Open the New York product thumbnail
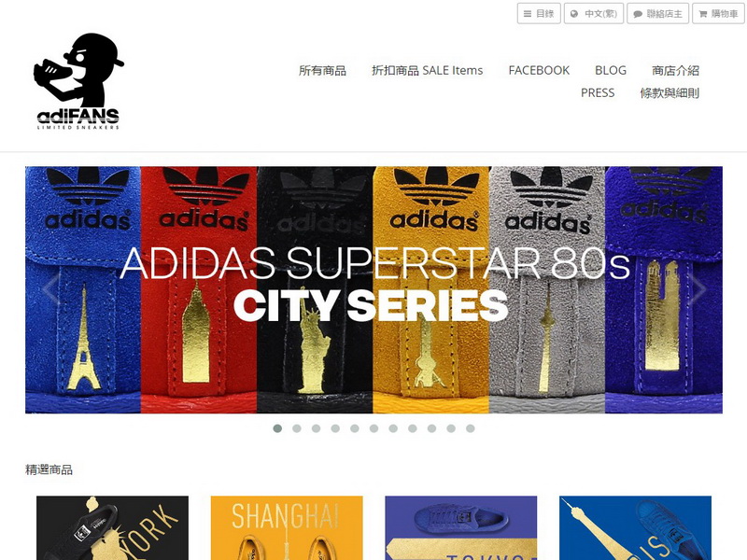Image resolution: width=747 pixels, height=560 pixels. [112, 527]
